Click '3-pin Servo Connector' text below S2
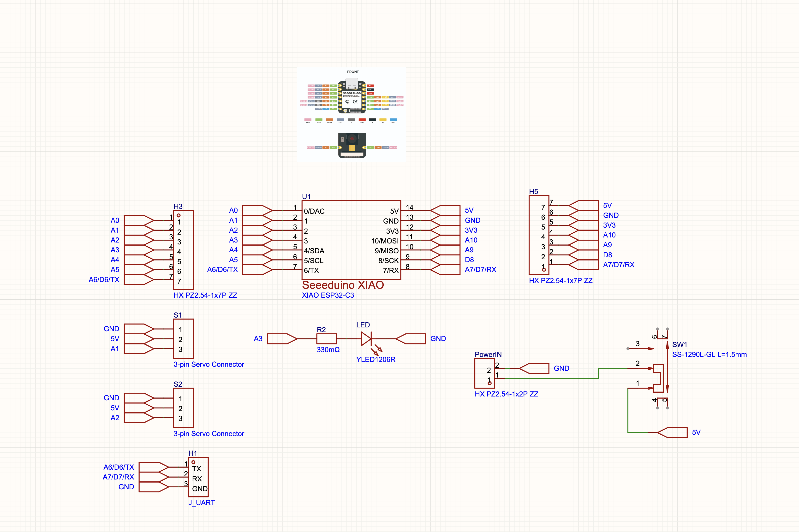The height and width of the screenshot is (532, 799). [x=209, y=434]
